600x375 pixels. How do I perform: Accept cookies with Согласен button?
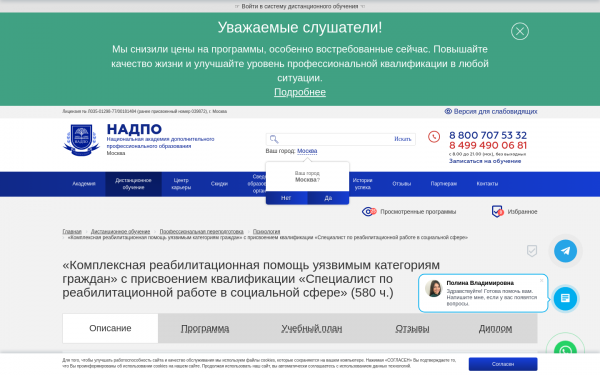click(x=503, y=364)
